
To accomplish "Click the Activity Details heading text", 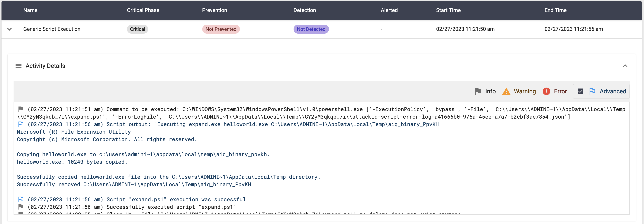I will point(45,66).
